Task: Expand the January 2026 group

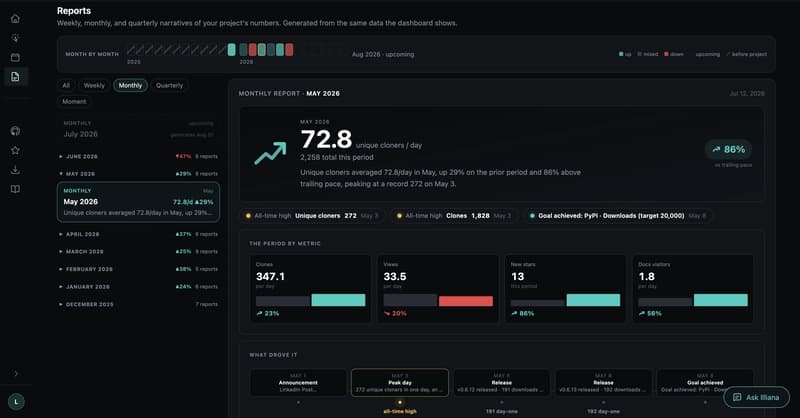Action: pyautogui.click(x=139, y=287)
